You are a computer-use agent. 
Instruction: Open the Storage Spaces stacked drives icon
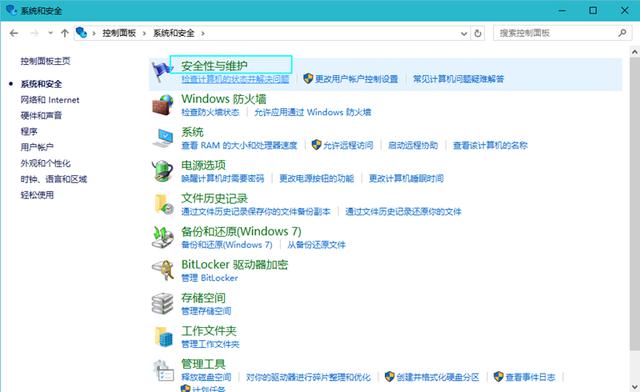point(162,303)
